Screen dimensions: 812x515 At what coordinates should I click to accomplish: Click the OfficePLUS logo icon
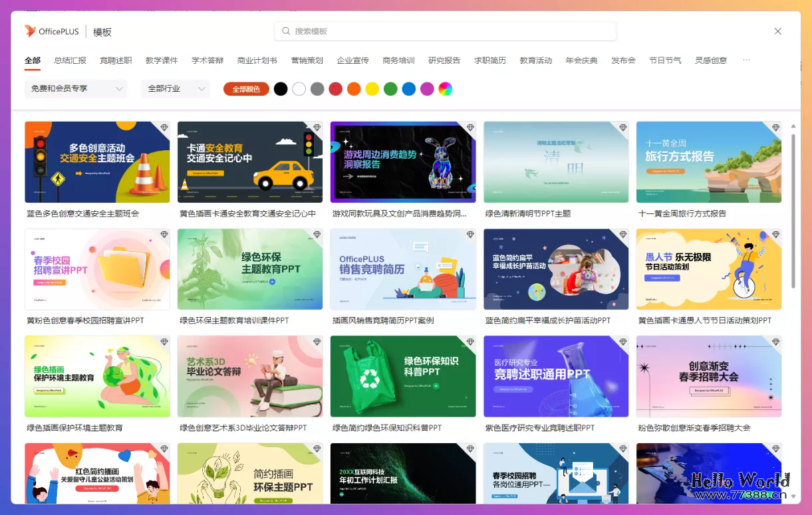coord(30,31)
